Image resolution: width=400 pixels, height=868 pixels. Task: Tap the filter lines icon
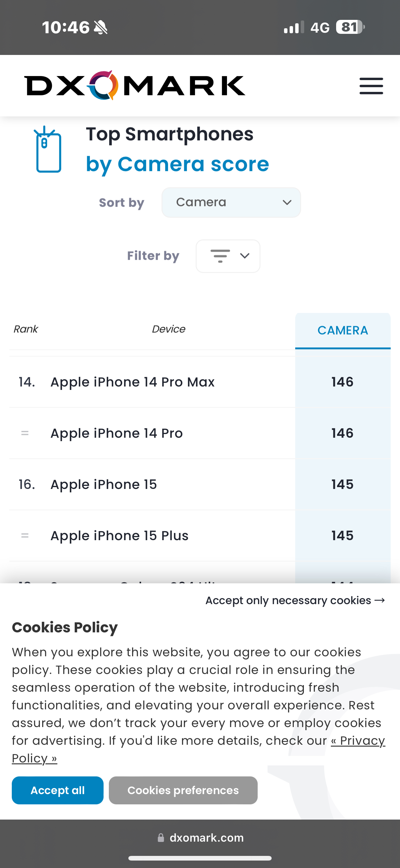point(220,256)
